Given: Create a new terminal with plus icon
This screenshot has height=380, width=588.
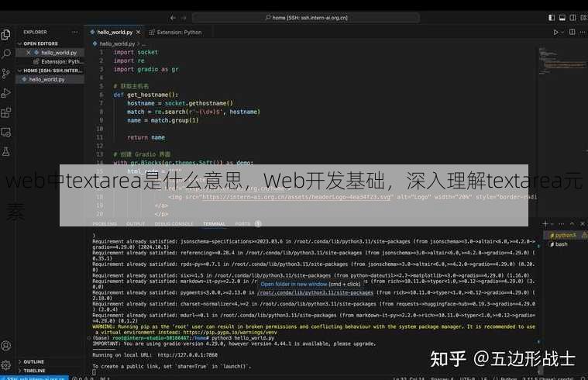Looking at the screenshot, I should click(x=545, y=224).
